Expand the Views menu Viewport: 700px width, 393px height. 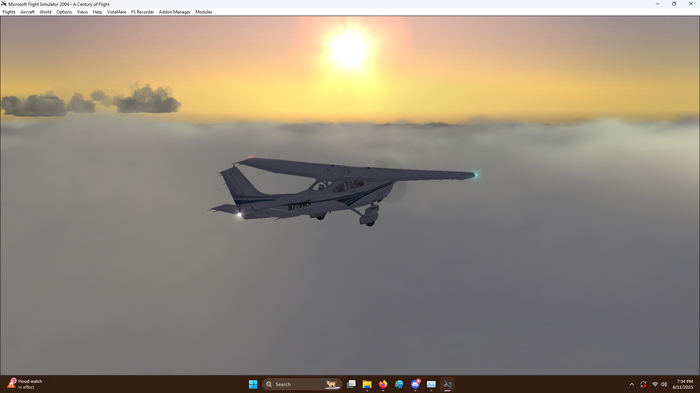(x=82, y=12)
